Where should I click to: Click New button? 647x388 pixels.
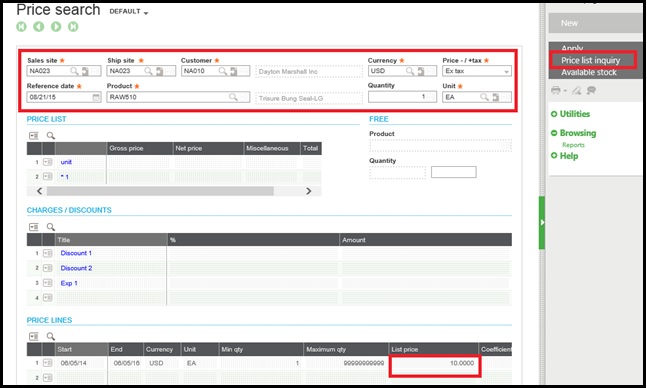tap(595, 23)
